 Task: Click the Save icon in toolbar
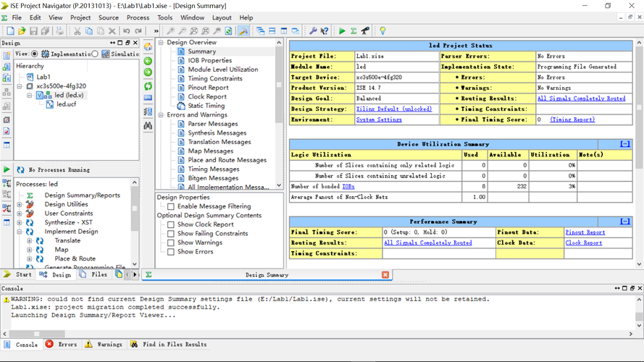click(33, 31)
